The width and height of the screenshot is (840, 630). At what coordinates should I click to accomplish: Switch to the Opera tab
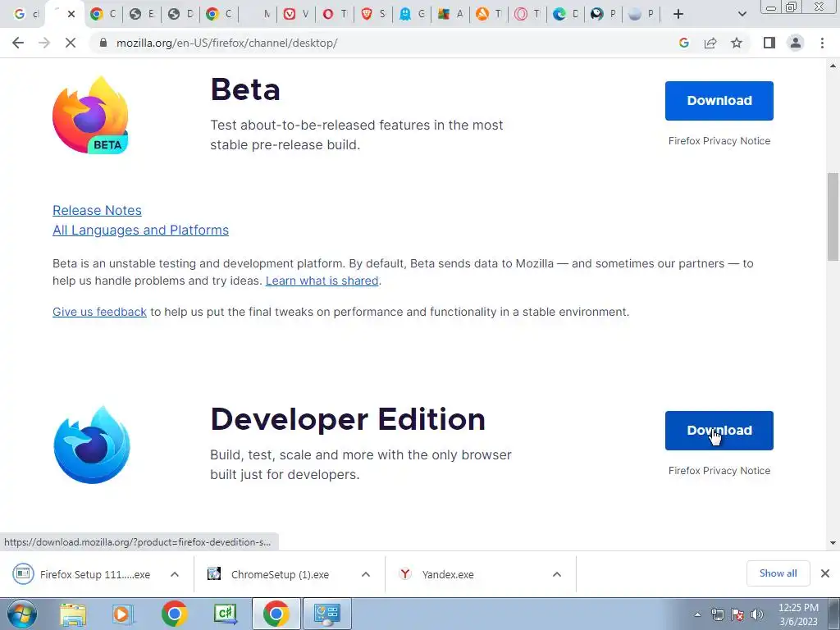click(x=335, y=14)
